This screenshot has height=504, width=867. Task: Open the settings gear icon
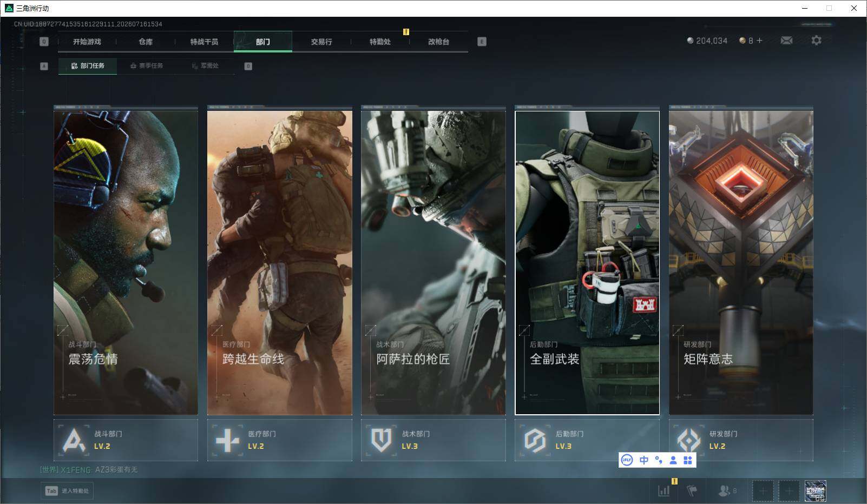[816, 41]
